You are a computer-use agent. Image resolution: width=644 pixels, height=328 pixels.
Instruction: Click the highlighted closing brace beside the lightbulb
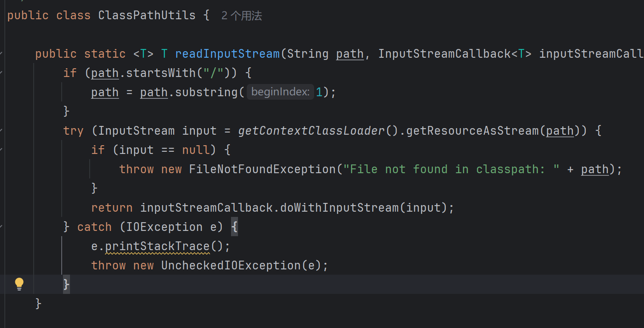[66, 285]
